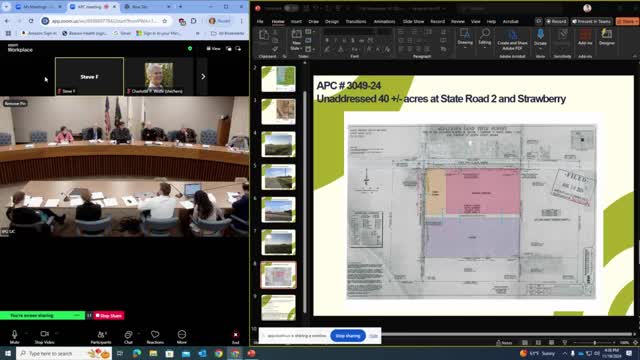Click the red Stop Share button
640x360 pixels.
point(109,316)
